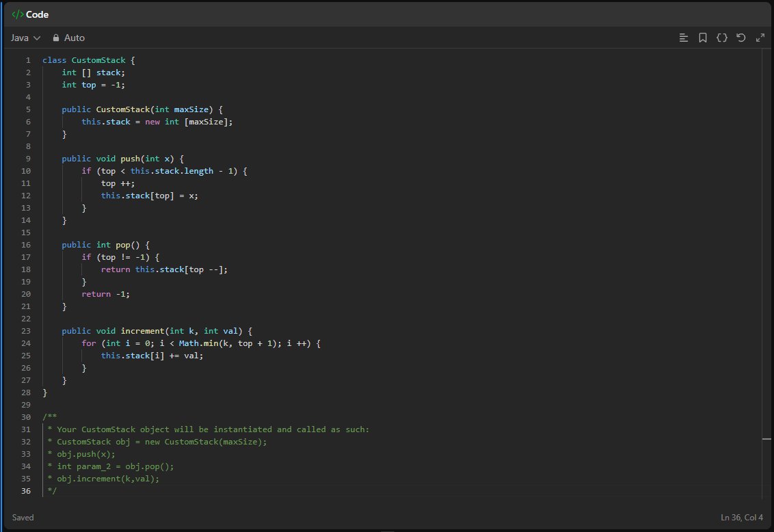774x532 pixels.
Task: Click comment 'CustomStack obj = new CustomStack(maxSize);'
Action: tap(162, 442)
